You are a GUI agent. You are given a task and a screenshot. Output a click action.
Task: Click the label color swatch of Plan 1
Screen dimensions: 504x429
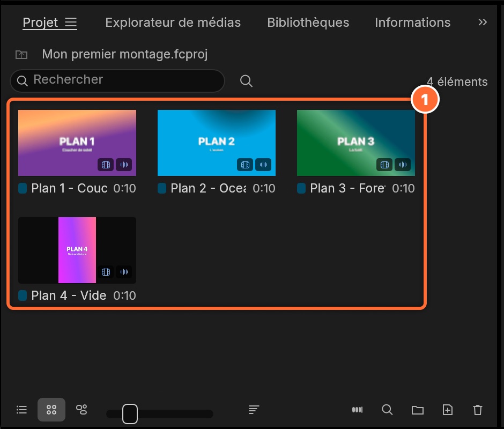[23, 188]
